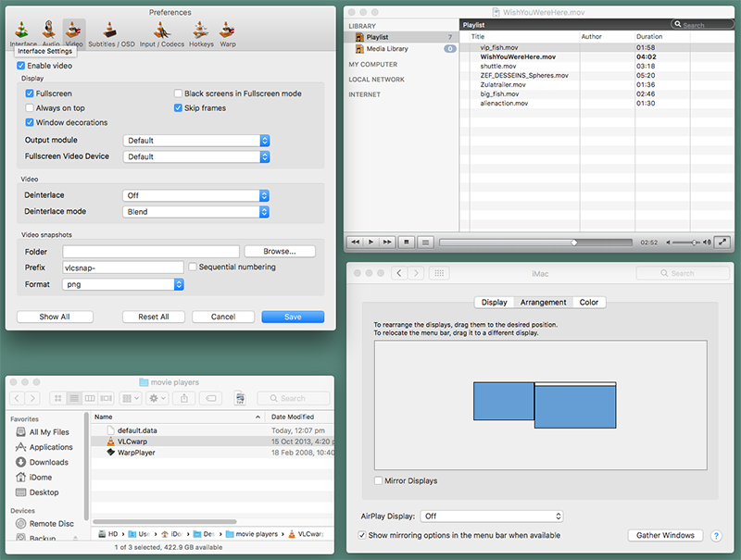The width and height of the screenshot is (741, 560).
Task: Click the speaker icon at volume maximum end
Action: (x=707, y=243)
